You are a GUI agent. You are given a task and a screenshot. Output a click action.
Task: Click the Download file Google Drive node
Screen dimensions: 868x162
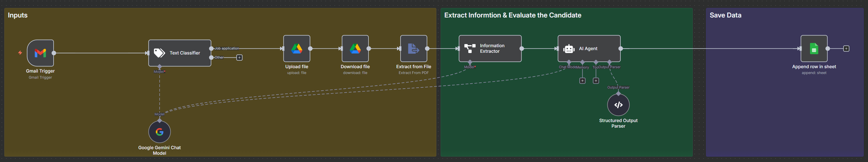pyautogui.click(x=355, y=48)
